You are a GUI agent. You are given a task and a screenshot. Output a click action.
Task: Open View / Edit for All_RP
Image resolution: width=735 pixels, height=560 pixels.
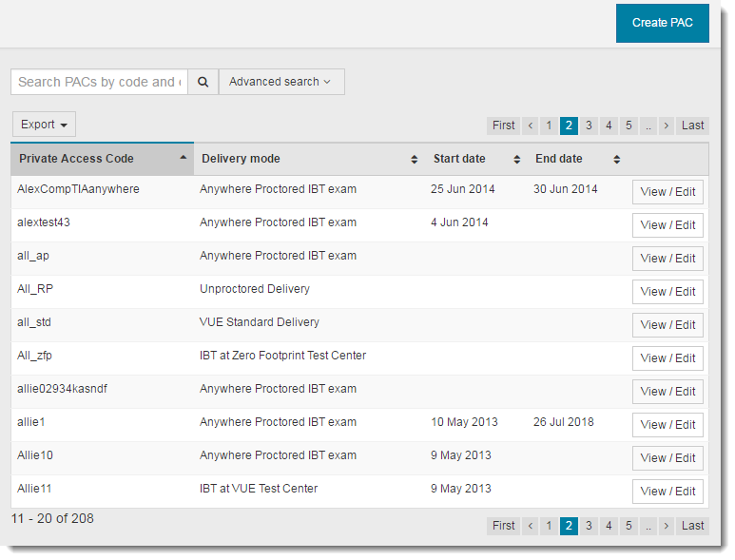click(667, 292)
